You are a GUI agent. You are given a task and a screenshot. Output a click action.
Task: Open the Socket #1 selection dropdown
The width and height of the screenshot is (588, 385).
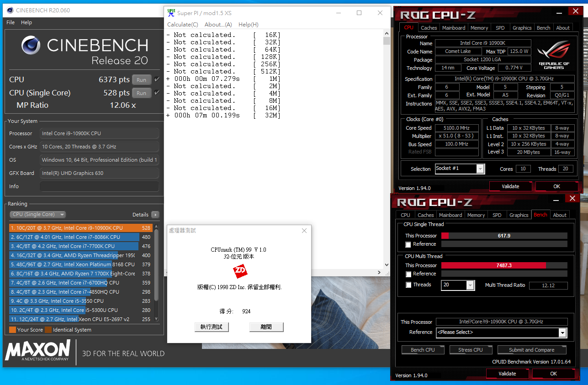click(x=459, y=169)
